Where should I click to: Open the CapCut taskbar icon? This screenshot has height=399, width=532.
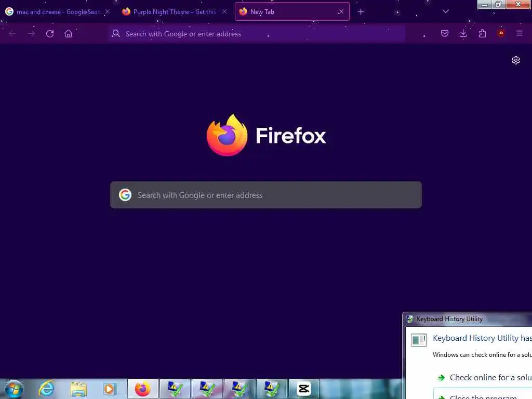pyautogui.click(x=303, y=389)
